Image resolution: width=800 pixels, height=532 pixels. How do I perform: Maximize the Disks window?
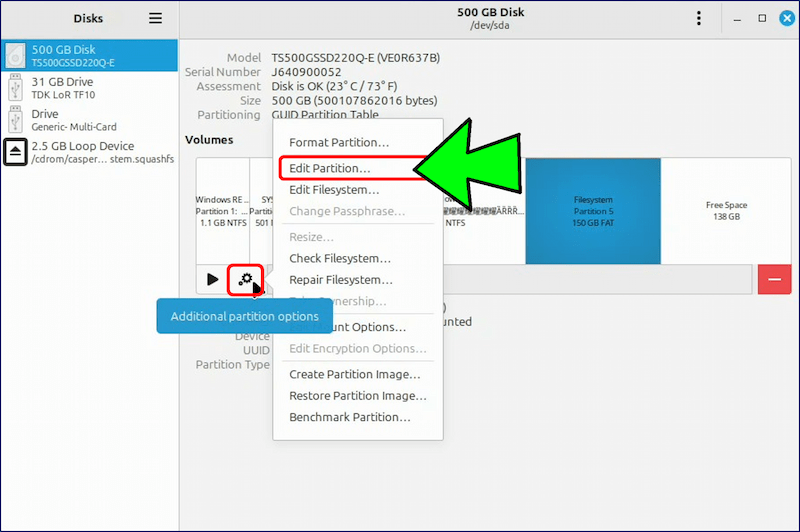click(x=762, y=18)
